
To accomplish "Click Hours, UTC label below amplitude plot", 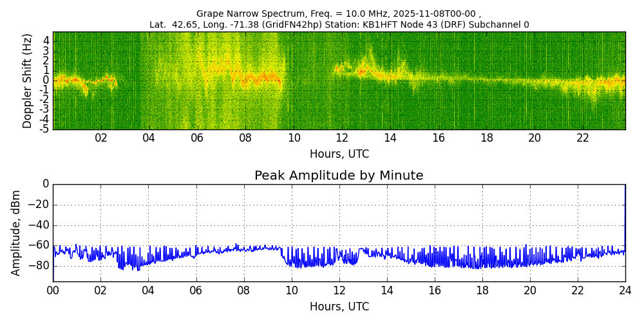I will pyautogui.click(x=339, y=307).
